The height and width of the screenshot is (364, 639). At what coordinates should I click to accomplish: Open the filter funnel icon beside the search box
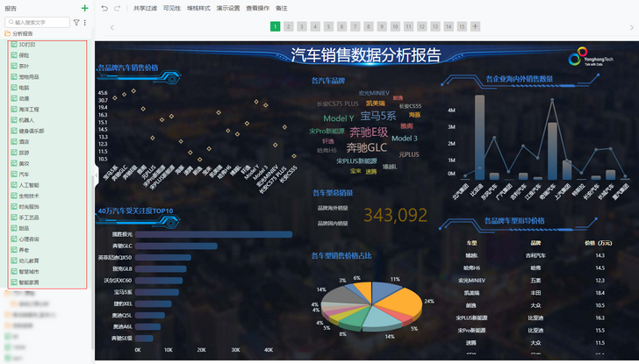(x=76, y=23)
